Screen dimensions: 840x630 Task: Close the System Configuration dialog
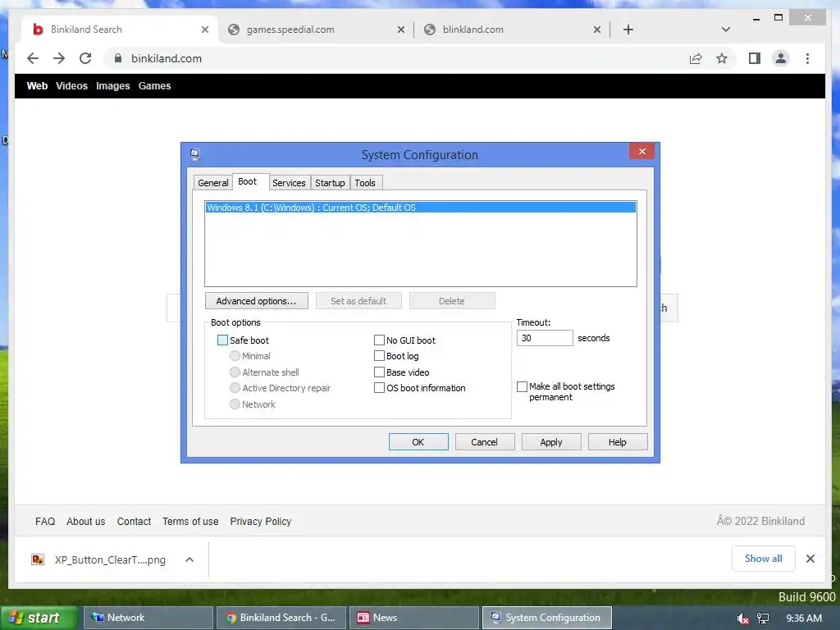641,151
